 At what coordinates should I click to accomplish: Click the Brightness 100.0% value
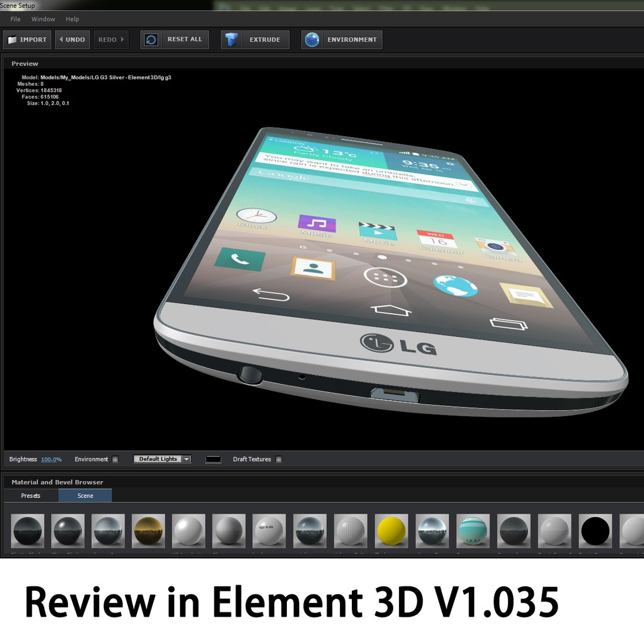pos(51,459)
